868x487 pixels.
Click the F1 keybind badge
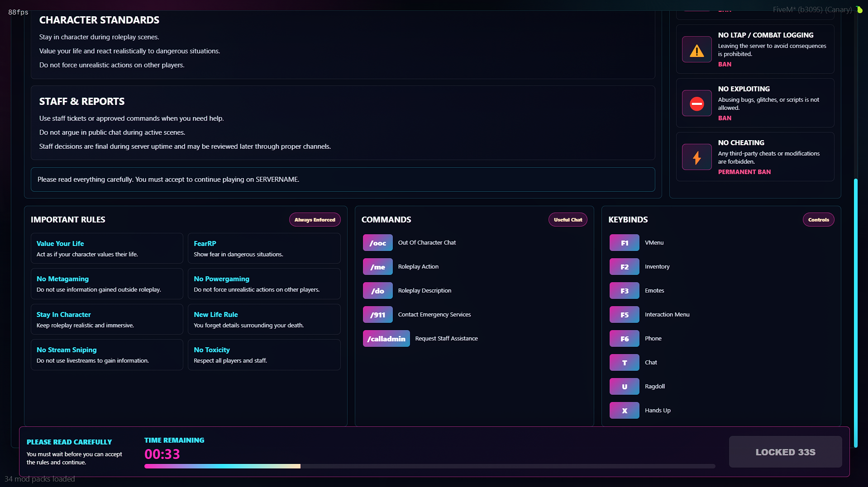pos(624,243)
